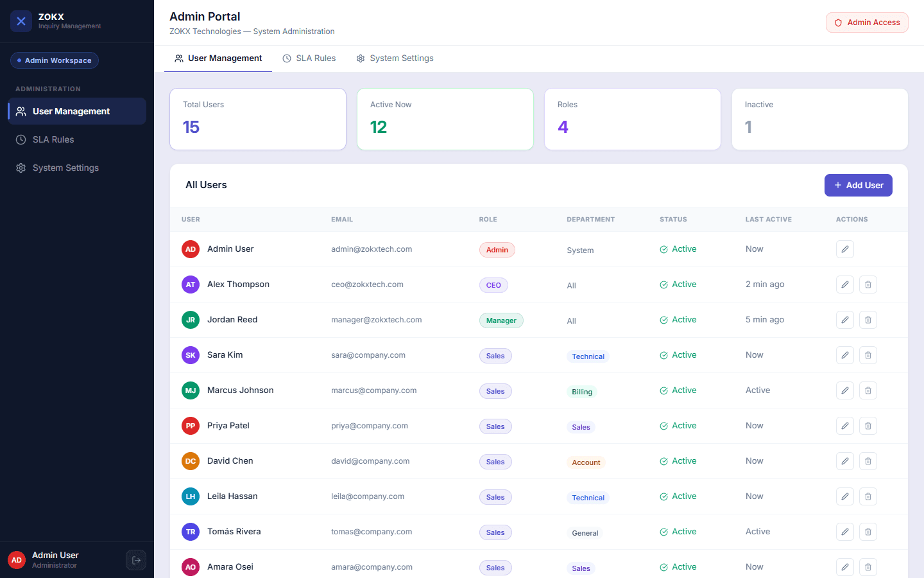The image size is (924, 578).
Task: Edit the Alex Thompson user row
Action: point(845,285)
